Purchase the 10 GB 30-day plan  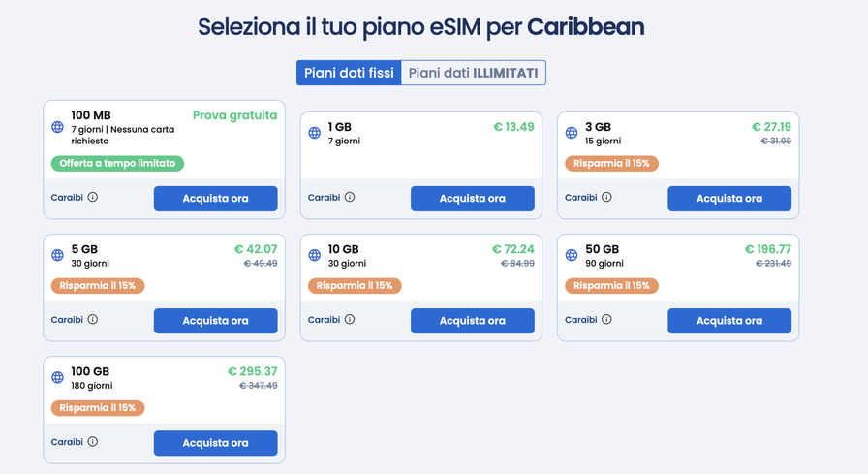point(472,321)
